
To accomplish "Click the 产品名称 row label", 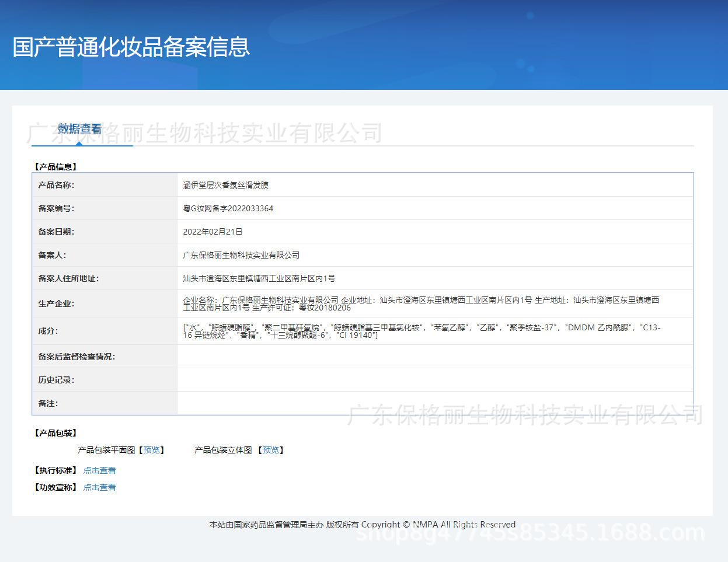I will click(56, 185).
